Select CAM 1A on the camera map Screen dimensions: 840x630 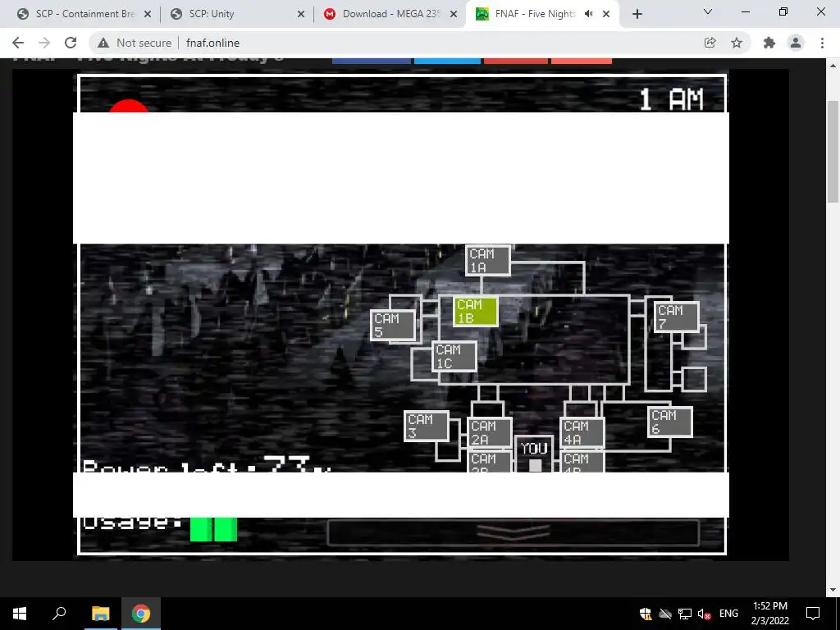coord(487,260)
